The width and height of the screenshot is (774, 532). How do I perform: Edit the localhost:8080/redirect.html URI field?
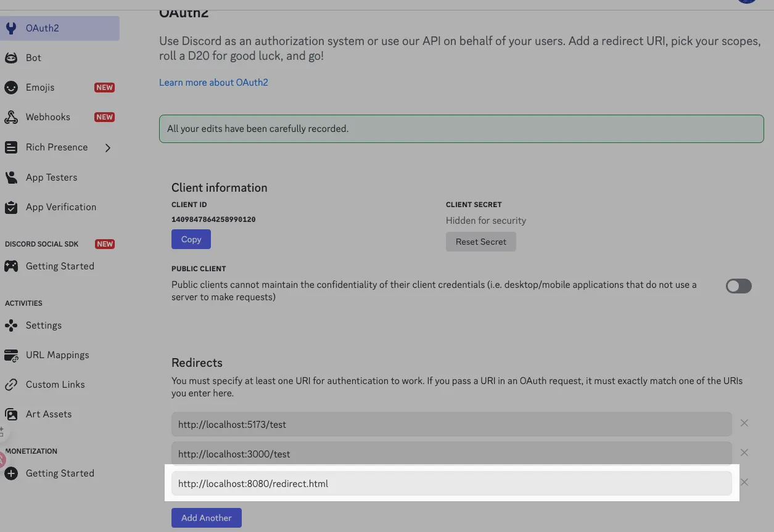[451, 484]
